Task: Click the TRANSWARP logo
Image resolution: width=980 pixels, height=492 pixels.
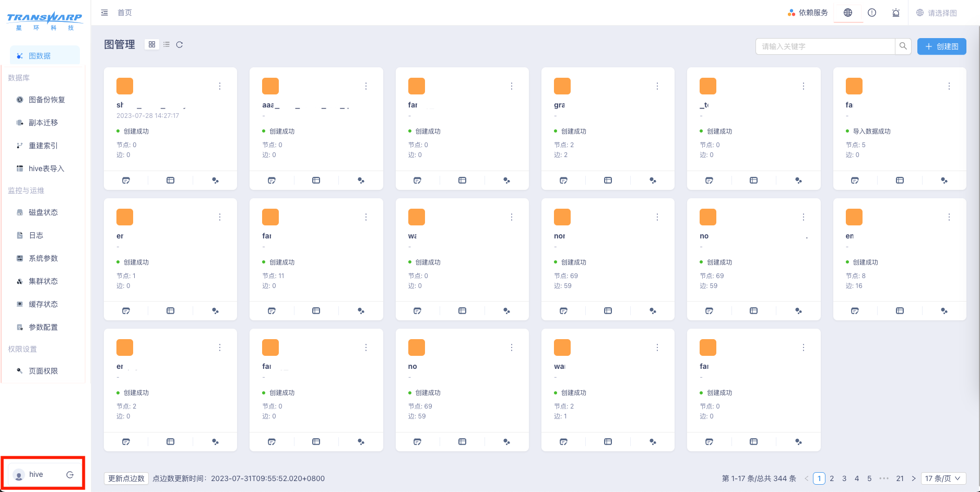Action: point(44,21)
